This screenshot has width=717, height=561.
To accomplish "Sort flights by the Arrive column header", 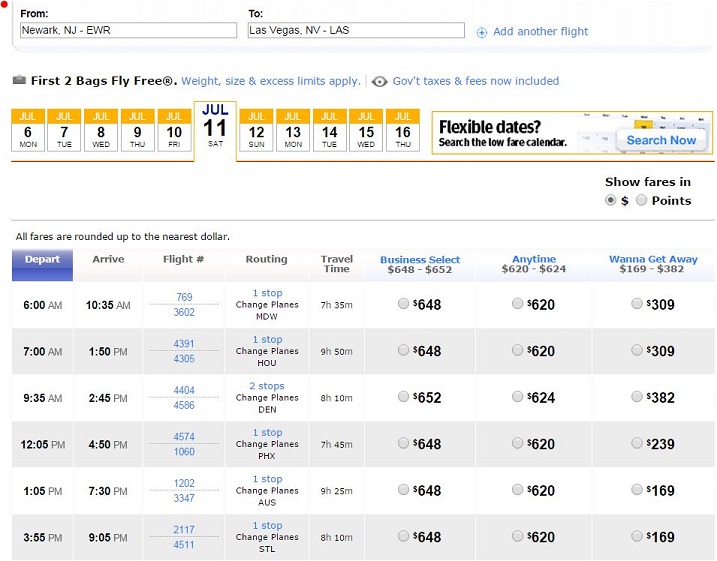I will point(108,259).
